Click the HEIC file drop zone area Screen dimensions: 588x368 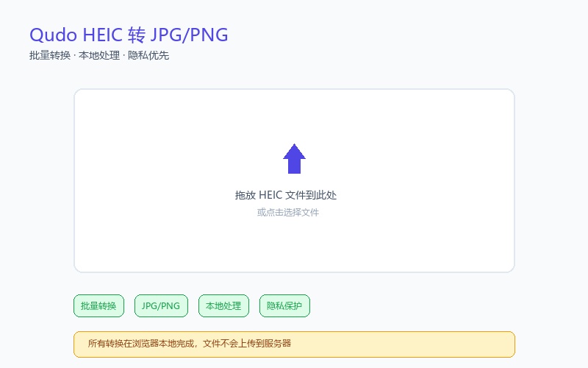(x=295, y=180)
